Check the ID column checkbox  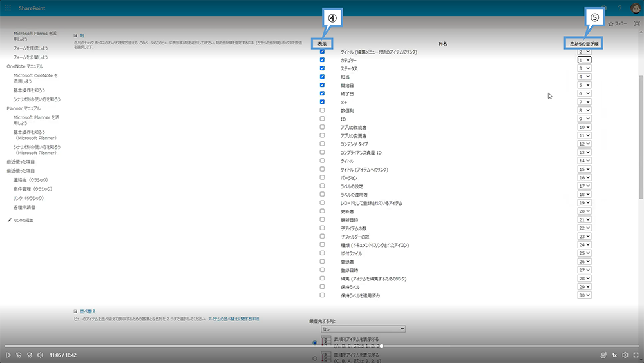pos(322,119)
